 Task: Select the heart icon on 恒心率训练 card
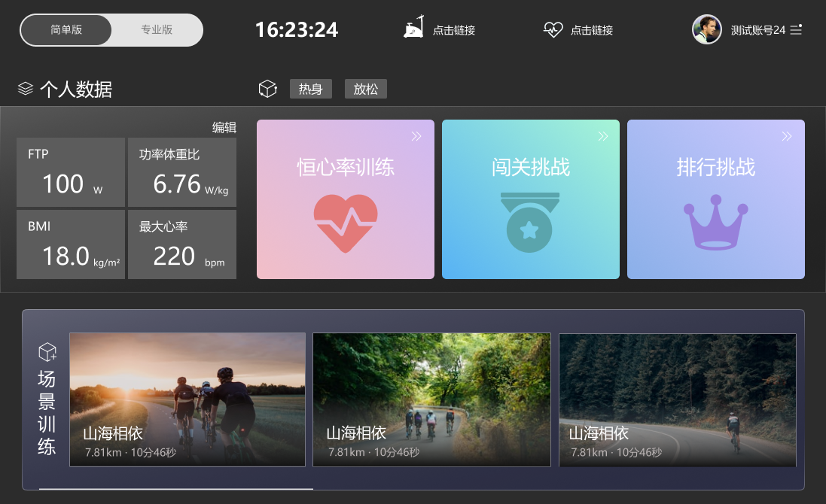(346, 224)
